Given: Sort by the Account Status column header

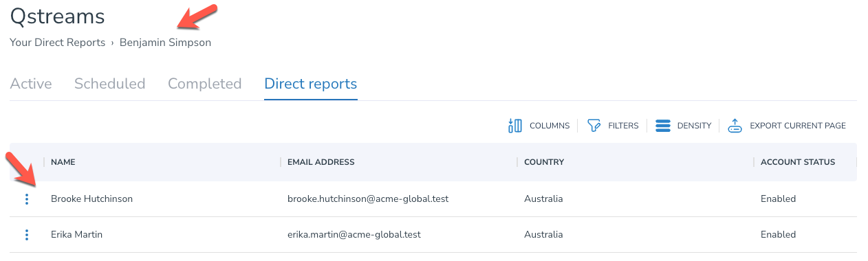Looking at the screenshot, I should [x=798, y=162].
